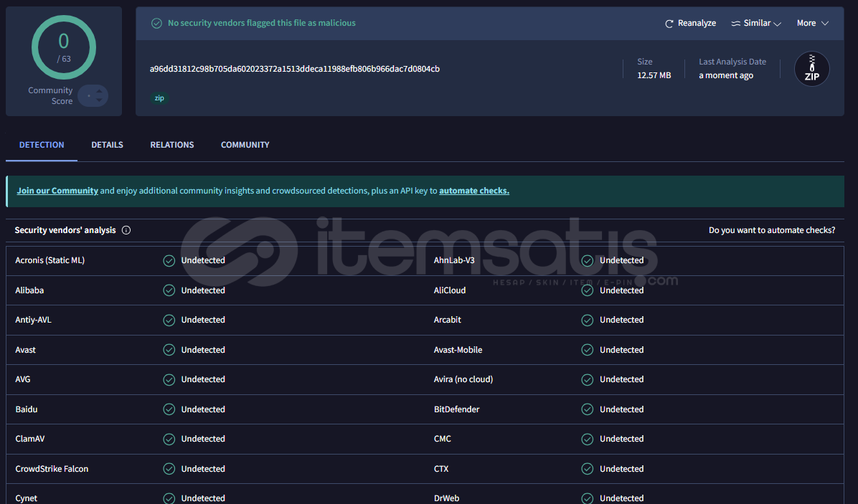Expand the Similar dropdown chevron

[777, 24]
